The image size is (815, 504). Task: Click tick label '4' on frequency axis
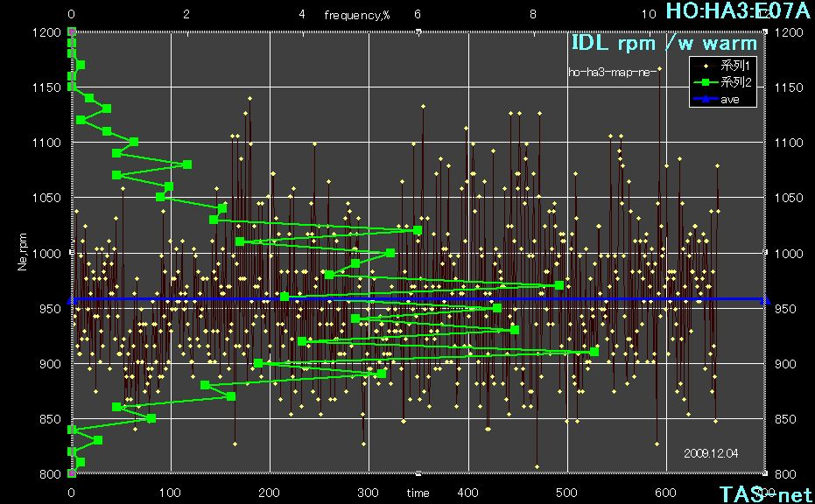[x=302, y=15]
